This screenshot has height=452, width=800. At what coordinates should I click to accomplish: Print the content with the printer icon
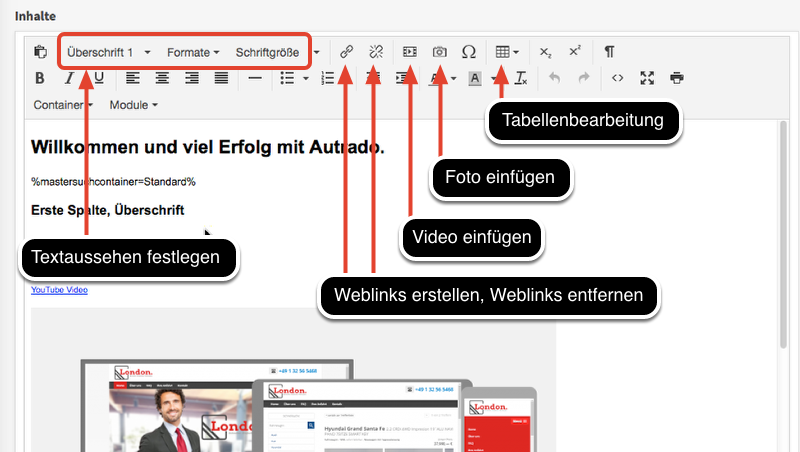677,78
